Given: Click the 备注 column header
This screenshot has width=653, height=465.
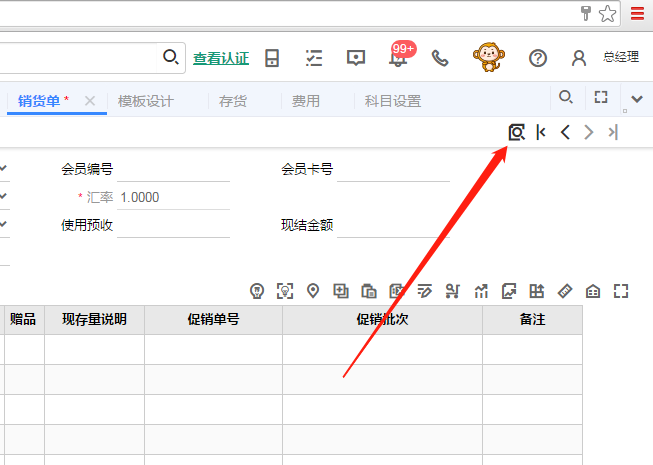Looking at the screenshot, I should click(x=532, y=320).
